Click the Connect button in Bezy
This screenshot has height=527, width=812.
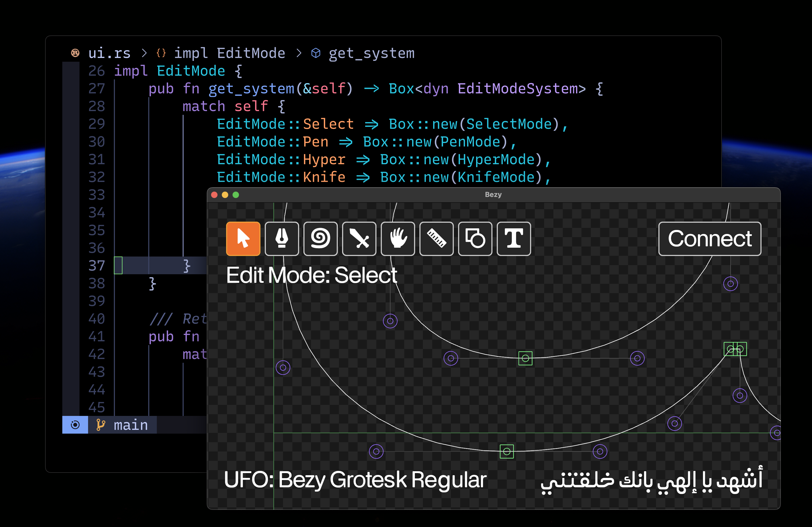[710, 239]
